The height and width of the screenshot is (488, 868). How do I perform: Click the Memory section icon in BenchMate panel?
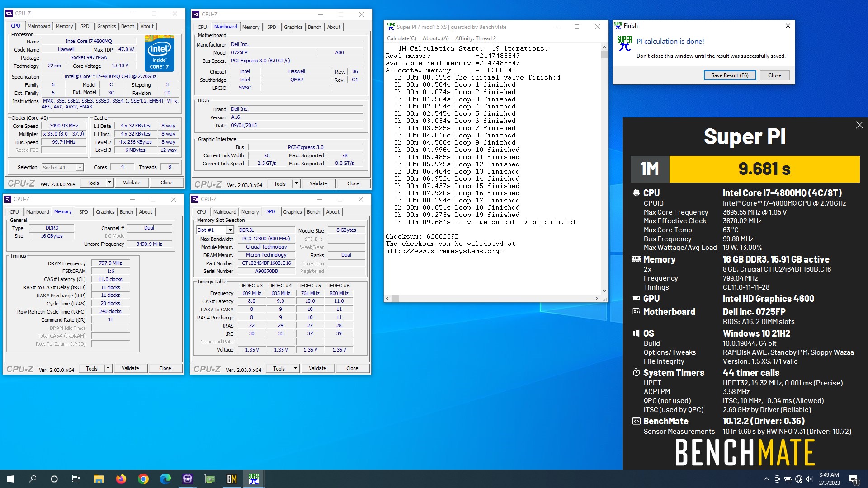[x=636, y=259]
